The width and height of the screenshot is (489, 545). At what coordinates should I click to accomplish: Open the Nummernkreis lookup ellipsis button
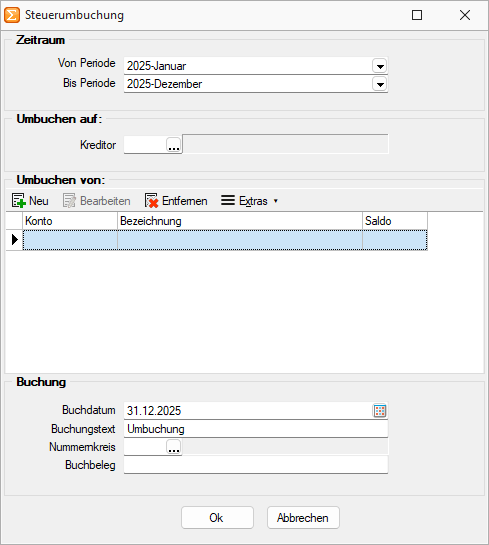[x=174, y=447]
